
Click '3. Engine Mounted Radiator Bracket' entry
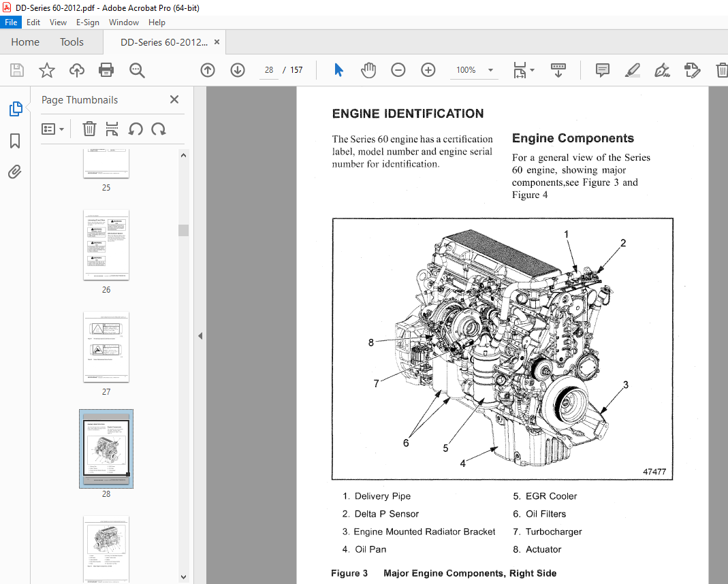coord(419,532)
